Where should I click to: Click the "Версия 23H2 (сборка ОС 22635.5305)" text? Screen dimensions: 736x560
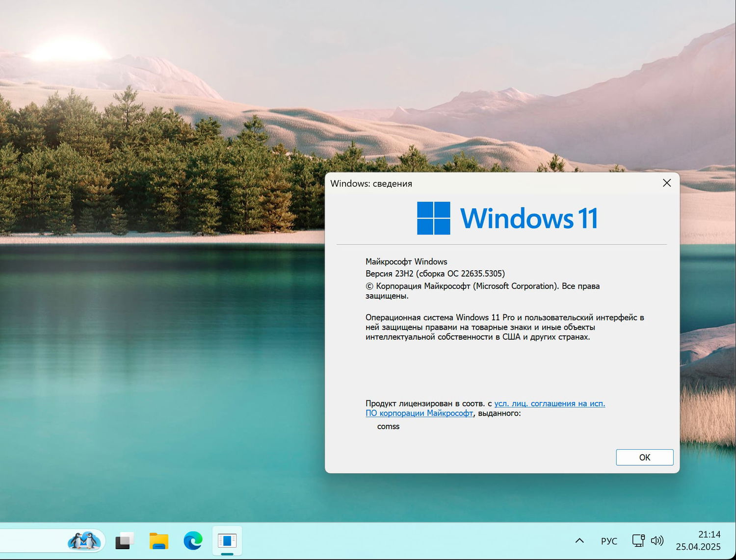click(435, 274)
